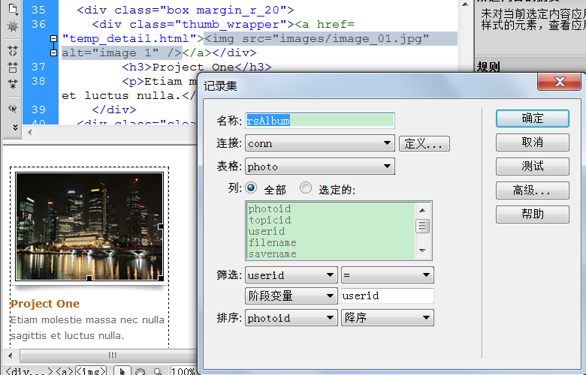Click the Project One heading in design view
The width and height of the screenshot is (586, 375).
[x=45, y=304]
